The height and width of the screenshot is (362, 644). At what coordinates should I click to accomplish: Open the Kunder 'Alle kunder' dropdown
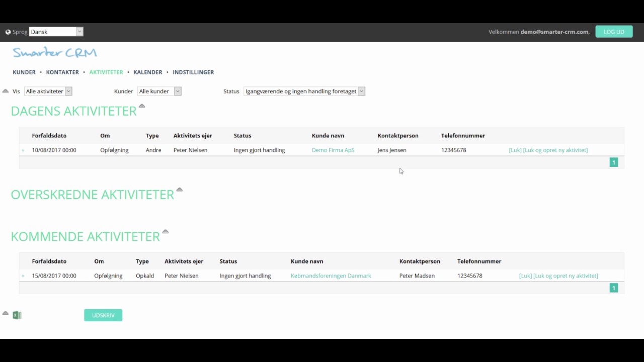pos(159,91)
